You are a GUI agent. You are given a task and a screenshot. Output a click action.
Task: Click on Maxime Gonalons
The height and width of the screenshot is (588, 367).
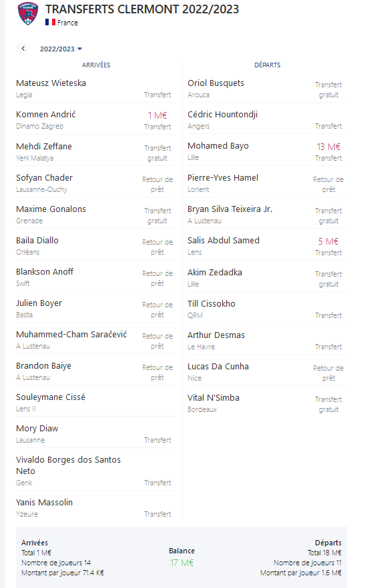51,209
